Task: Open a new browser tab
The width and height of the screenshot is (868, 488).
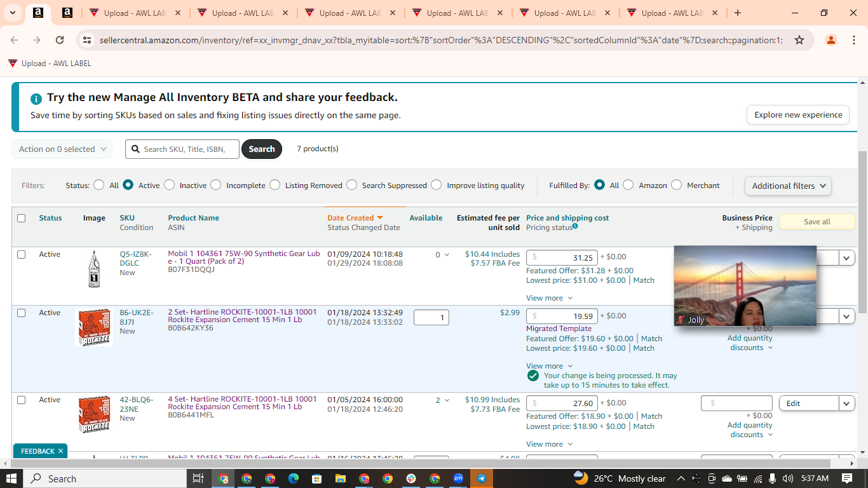Action: tap(737, 13)
